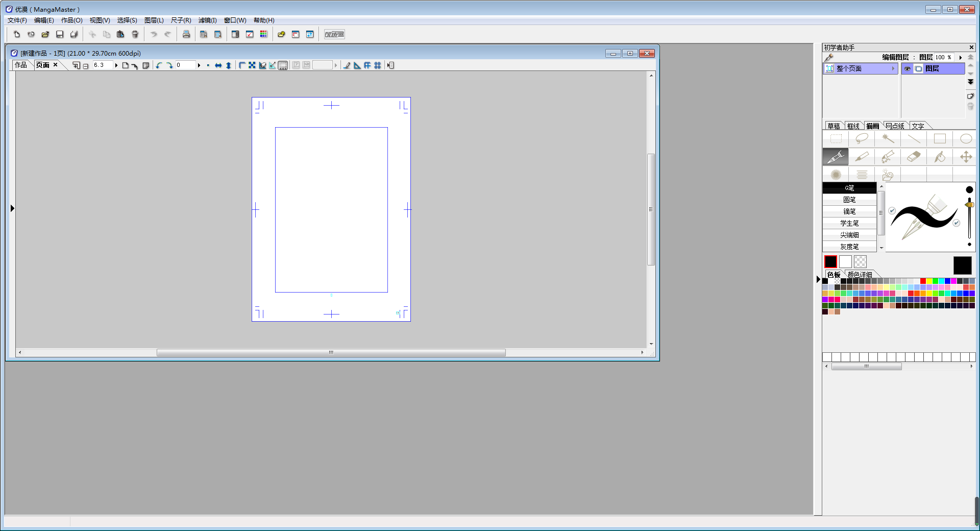Click the new page icon in main toolbar

17,34
